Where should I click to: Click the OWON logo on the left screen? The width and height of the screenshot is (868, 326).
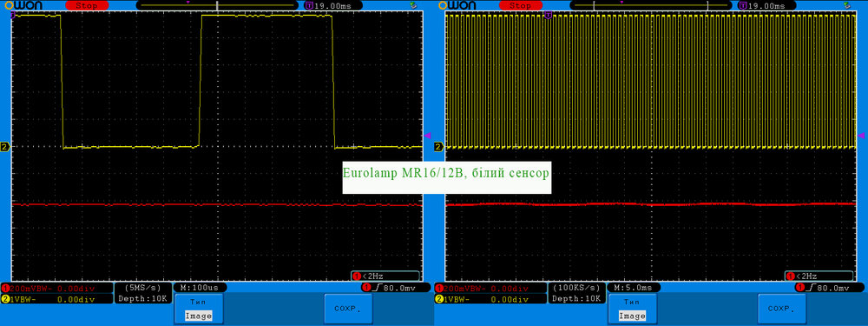(x=23, y=5)
